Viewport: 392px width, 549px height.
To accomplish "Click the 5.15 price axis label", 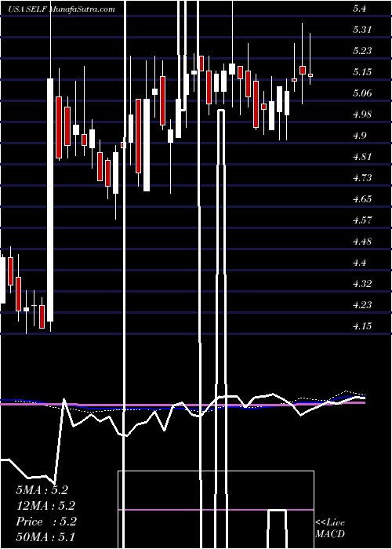I will click(x=362, y=72).
